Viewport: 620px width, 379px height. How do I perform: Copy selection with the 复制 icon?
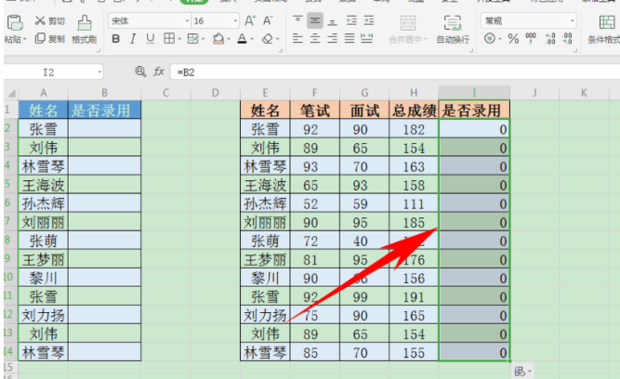(40, 38)
